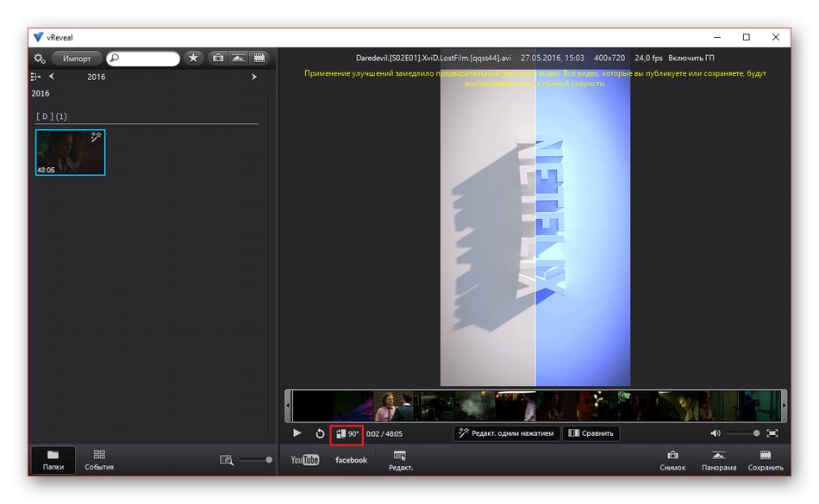Viewport: 819px width, 504px height.
Task: Click the magic wand badge on thumbnail
Action: [x=96, y=137]
